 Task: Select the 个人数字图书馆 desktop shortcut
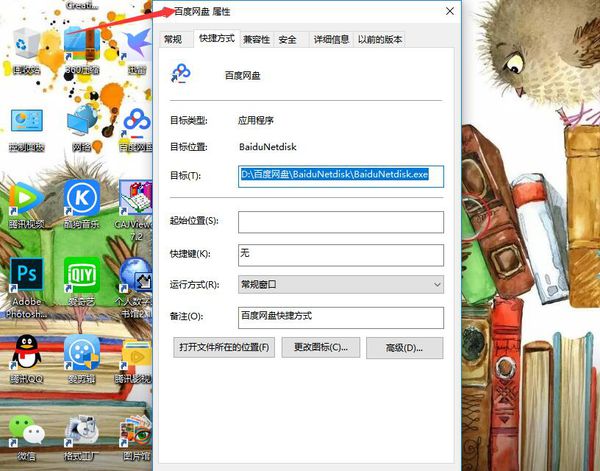pyautogui.click(x=136, y=287)
